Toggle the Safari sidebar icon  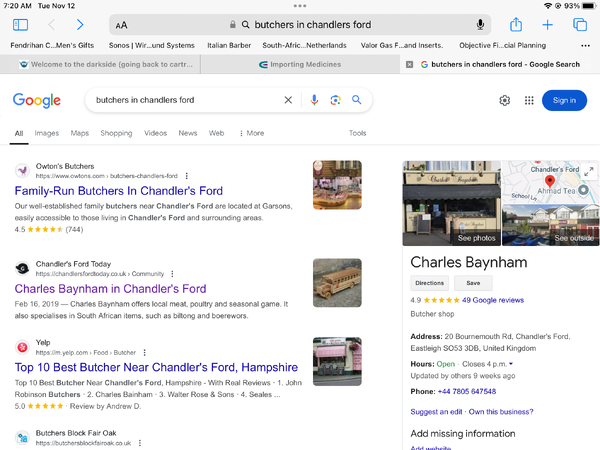(20, 25)
